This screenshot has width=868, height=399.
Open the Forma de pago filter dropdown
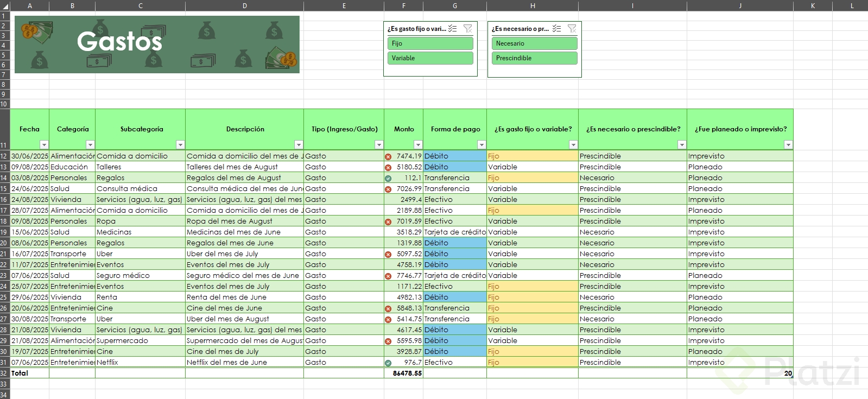click(x=481, y=144)
